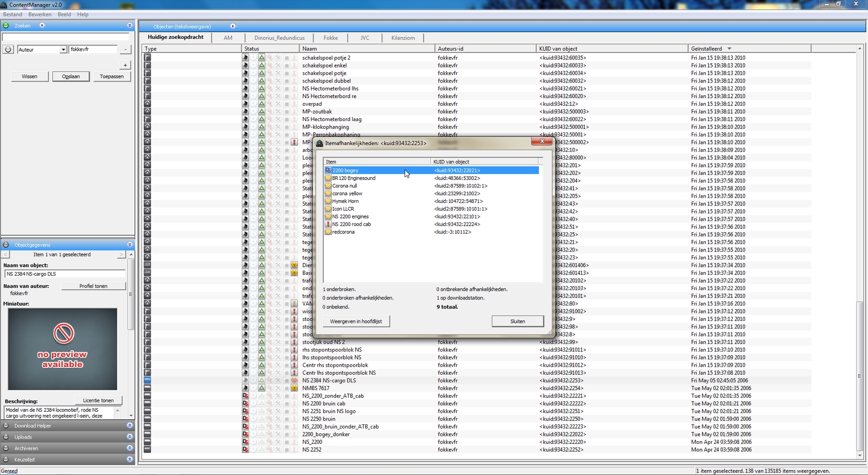The image size is (868, 475).
Task: Collapse the Zoeken panel with its chevron
Action: coord(130,25)
